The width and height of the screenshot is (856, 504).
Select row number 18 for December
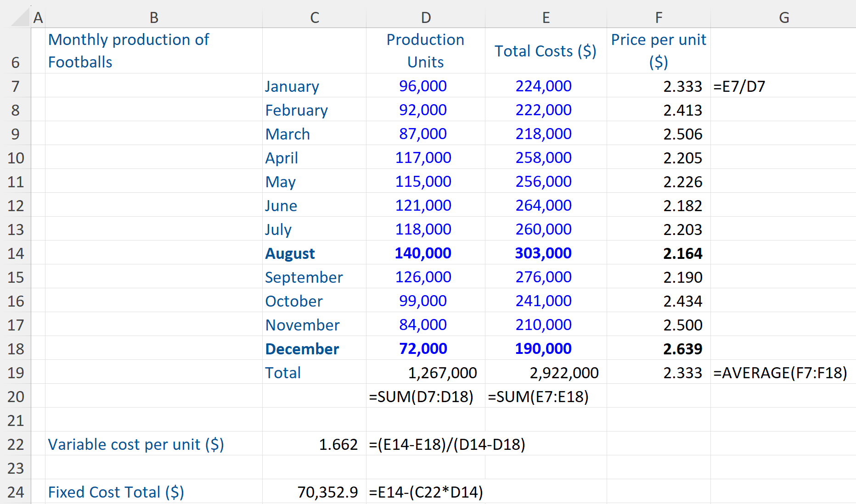coord(15,348)
